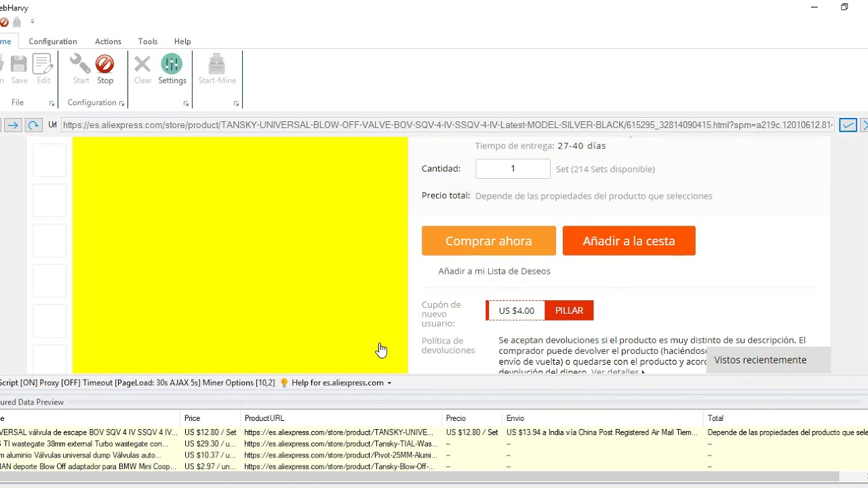The width and height of the screenshot is (868, 488).
Task: Open the quick access toolbar dropdown arrow
Action: 32,22
